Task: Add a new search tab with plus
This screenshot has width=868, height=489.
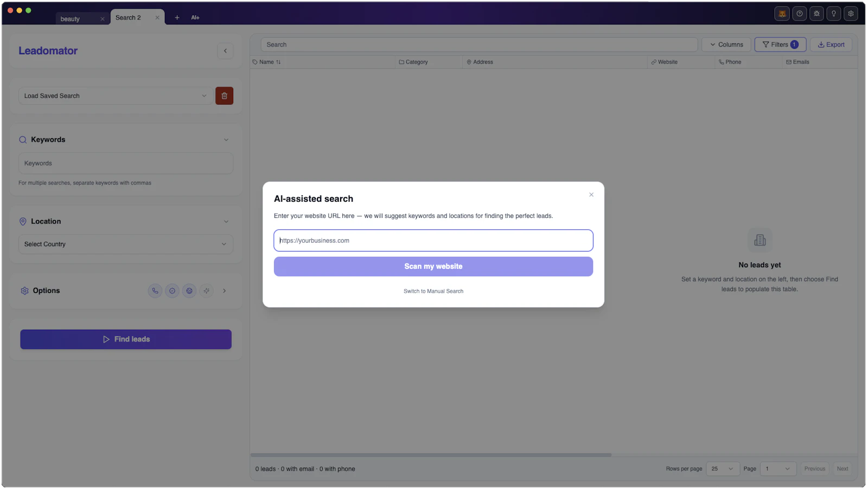Action: click(177, 17)
